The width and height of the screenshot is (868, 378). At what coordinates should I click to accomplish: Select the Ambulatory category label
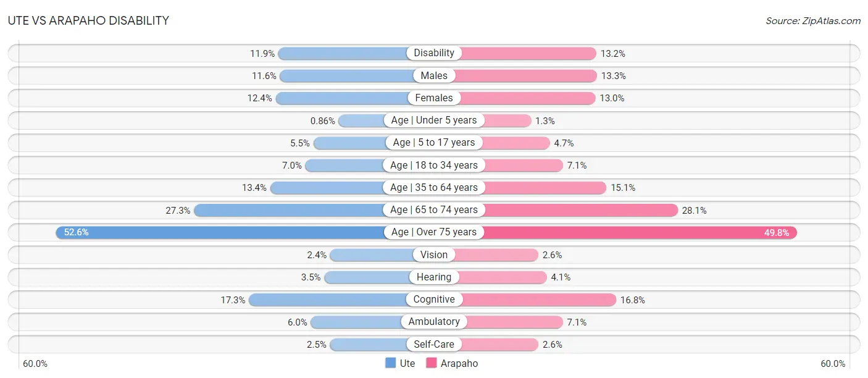coord(434,322)
